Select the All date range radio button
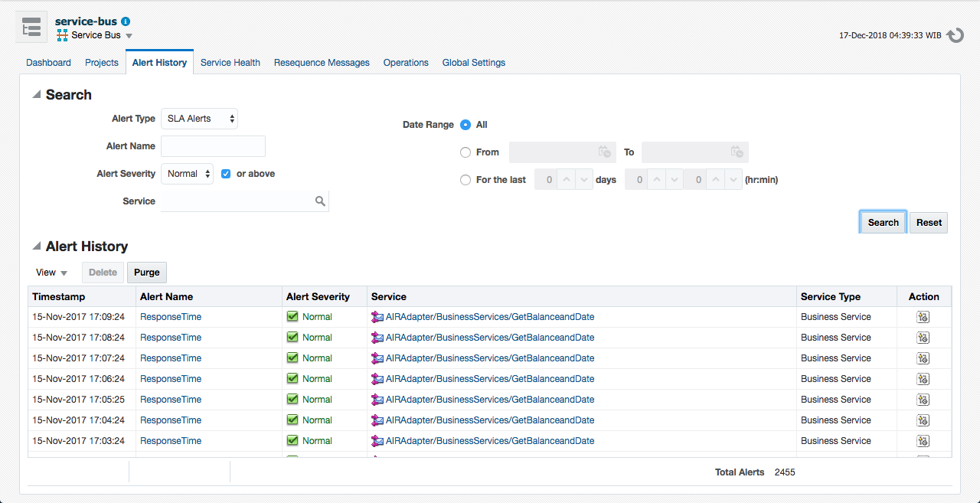980x503 pixels. tap(465, 125)
